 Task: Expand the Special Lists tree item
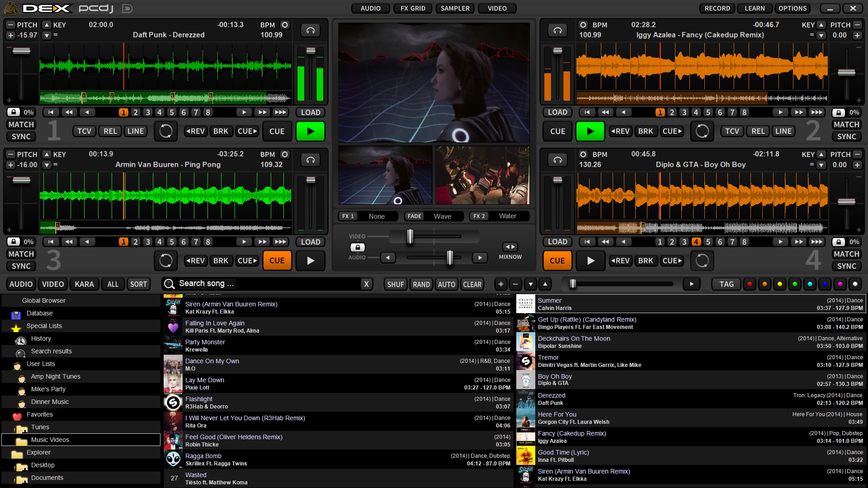coord(44,325)
